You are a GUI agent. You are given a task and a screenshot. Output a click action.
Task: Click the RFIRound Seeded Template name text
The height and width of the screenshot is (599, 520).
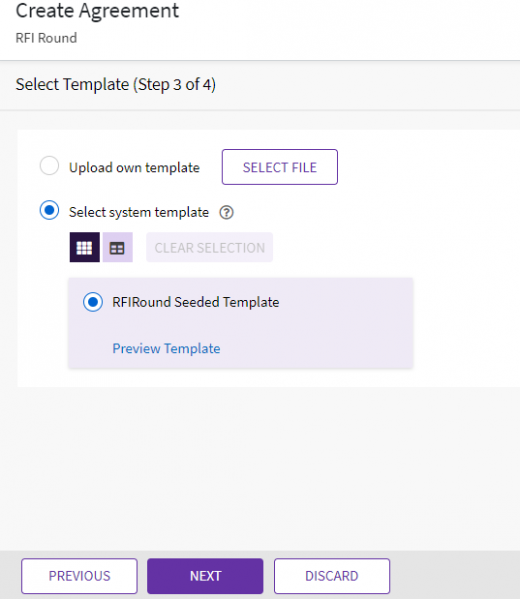point(196,302)
